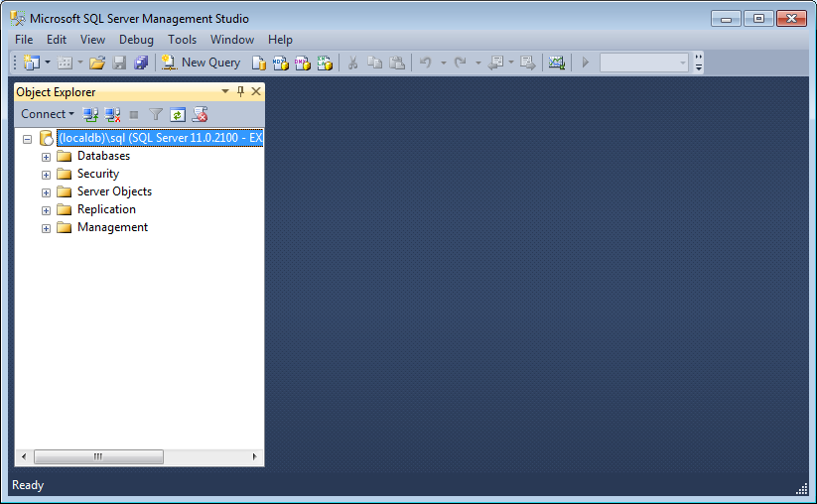Click the scrollbar left arrow
The image size is (817, 504).
24,456
